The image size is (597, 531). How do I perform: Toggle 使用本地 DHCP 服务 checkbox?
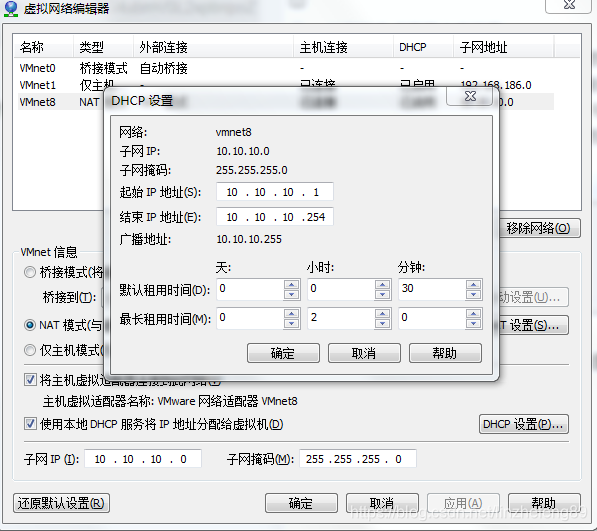coord(30,424)
